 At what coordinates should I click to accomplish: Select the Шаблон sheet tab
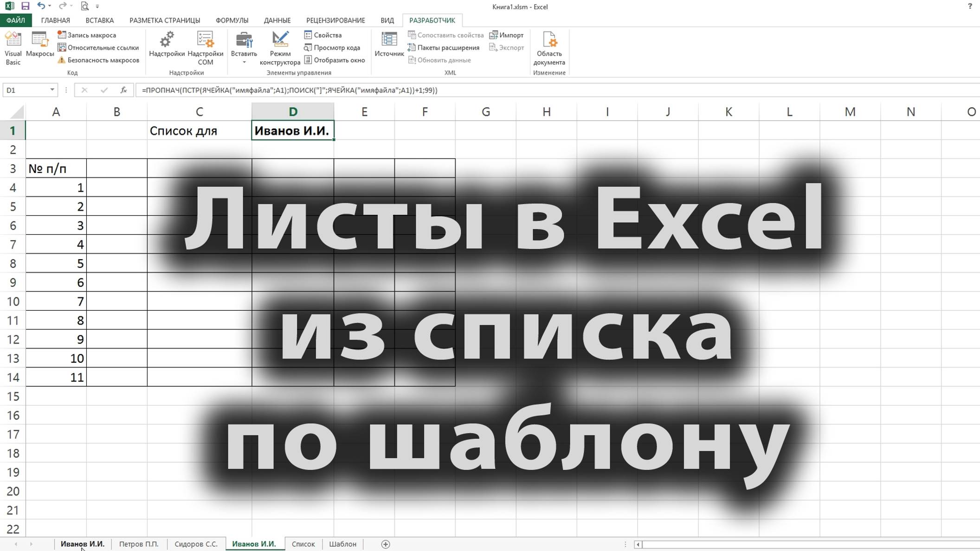(344, 544)
